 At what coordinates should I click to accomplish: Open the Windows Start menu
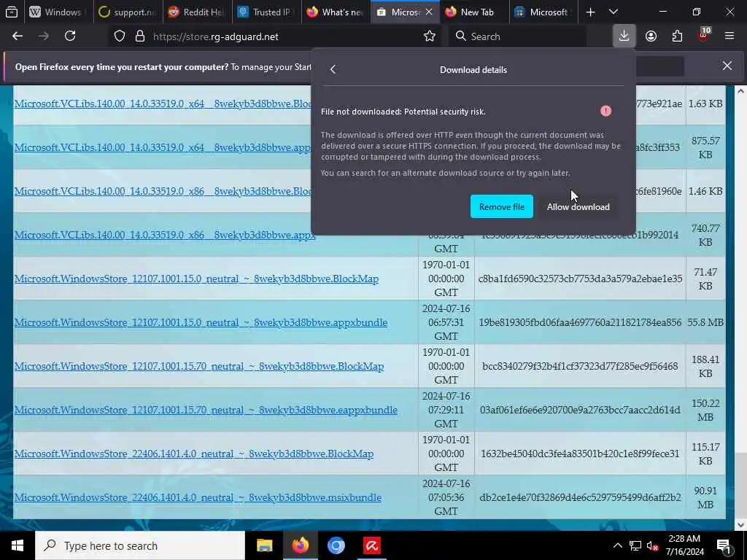tap(18, 545)
